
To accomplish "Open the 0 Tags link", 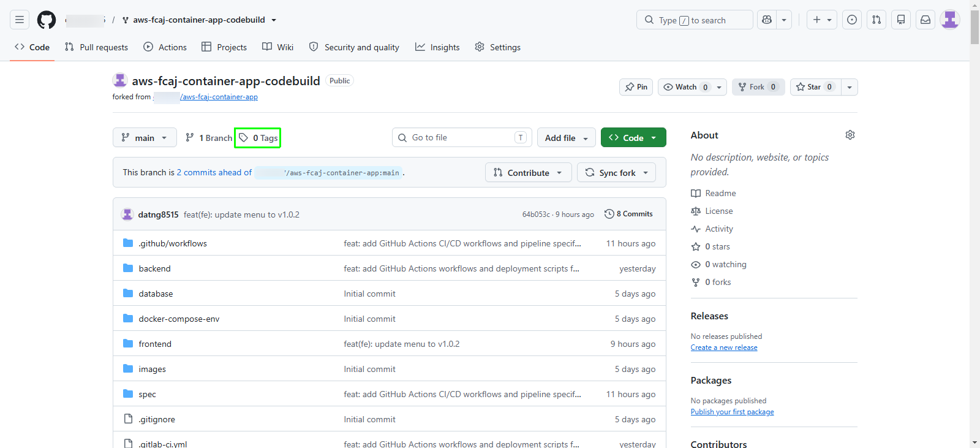I will [258, 137].
